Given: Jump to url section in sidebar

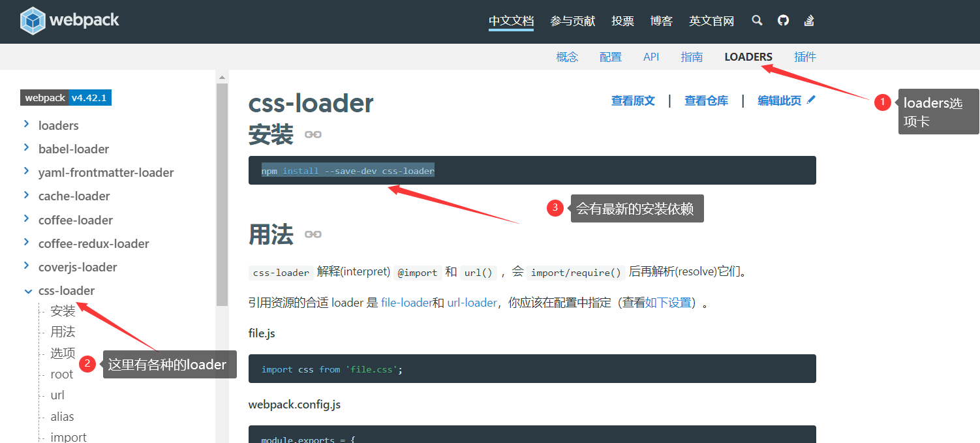Looking at the screenshot, I should 57,395.
